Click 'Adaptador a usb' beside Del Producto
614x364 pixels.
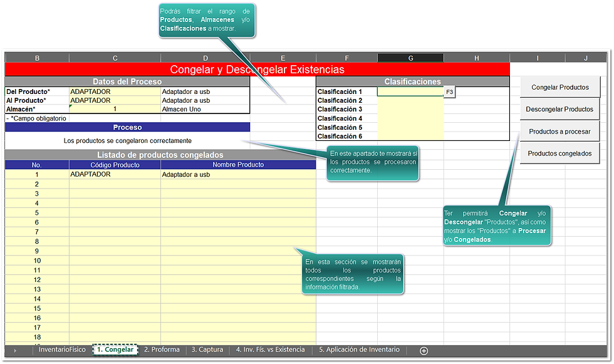pos(206,91)
